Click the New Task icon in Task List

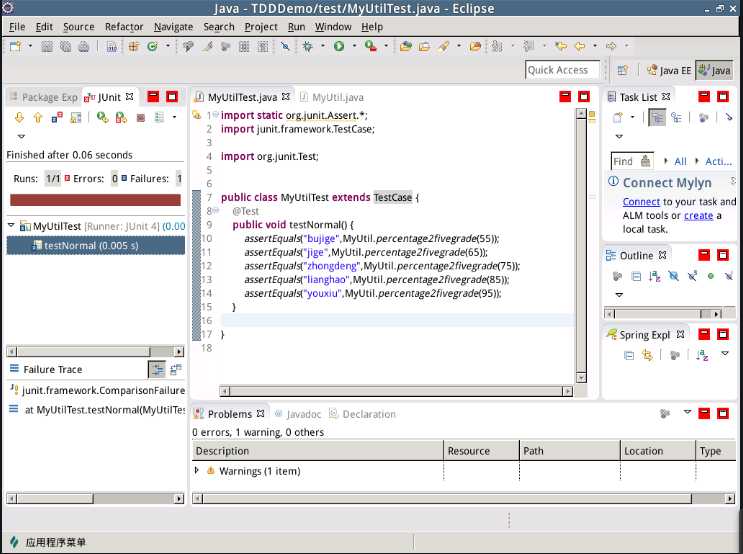(x=617, y=117)
